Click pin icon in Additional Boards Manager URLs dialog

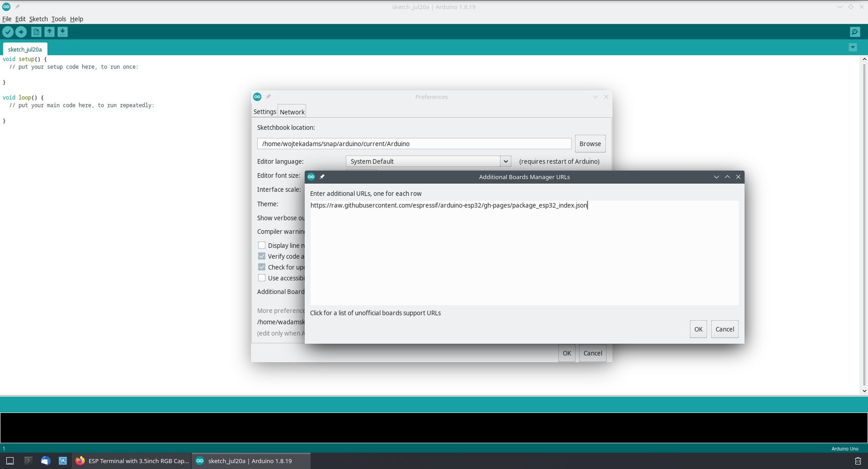click(x=322, y=177)
